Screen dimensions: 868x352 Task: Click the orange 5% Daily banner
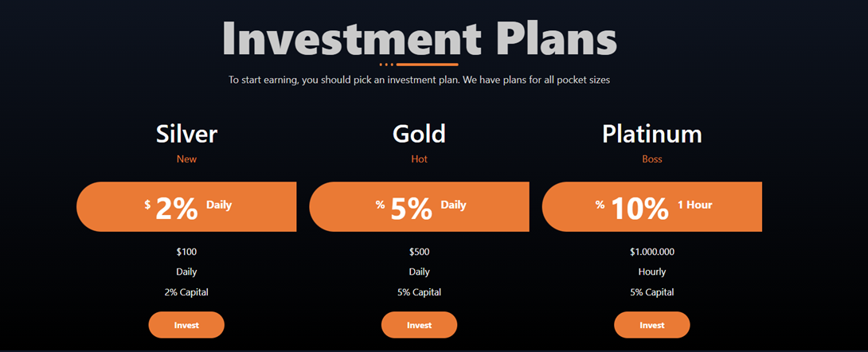[x=419, y=207]
